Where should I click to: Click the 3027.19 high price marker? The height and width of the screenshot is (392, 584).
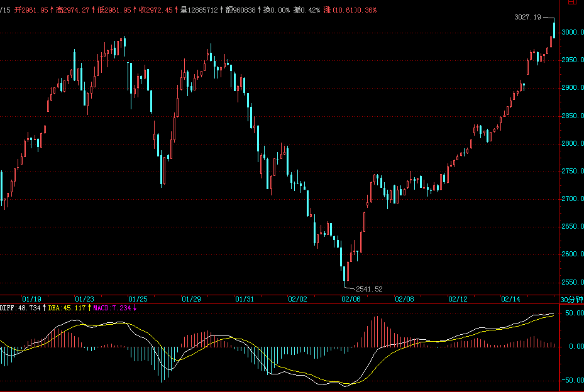point(527,17)
